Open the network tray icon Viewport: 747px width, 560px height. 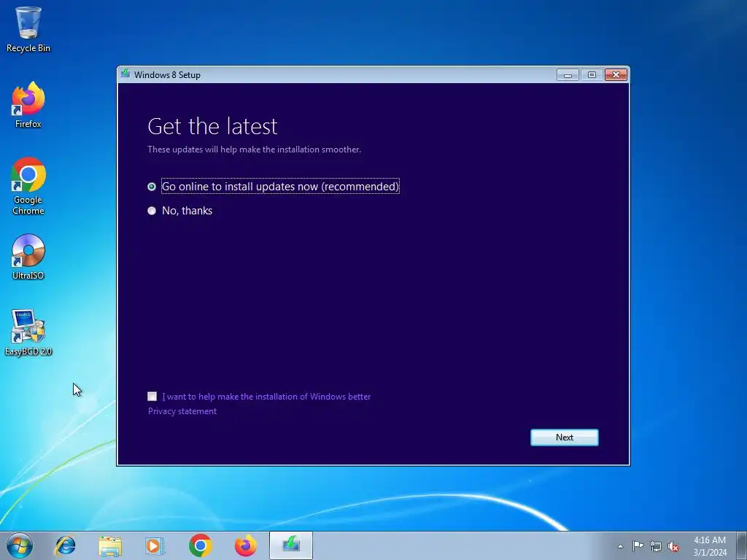[x=656, y=546]
